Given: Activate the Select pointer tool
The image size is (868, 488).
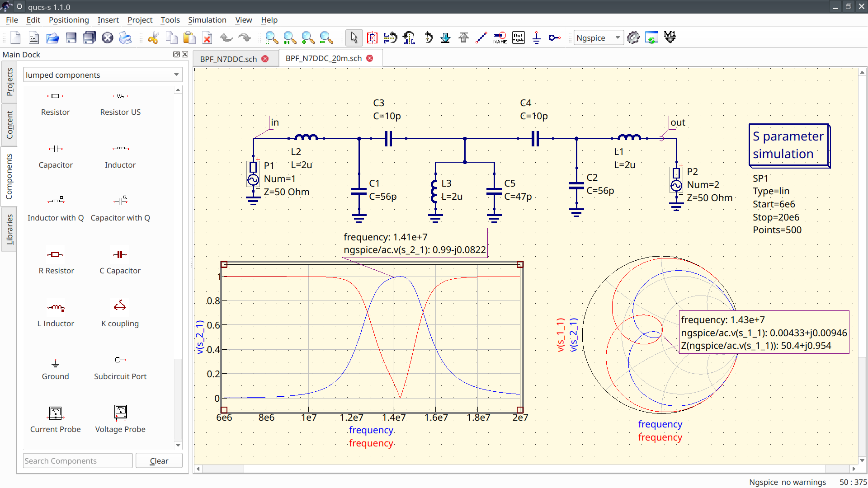Looking at the screenshot, I should 354,38.
